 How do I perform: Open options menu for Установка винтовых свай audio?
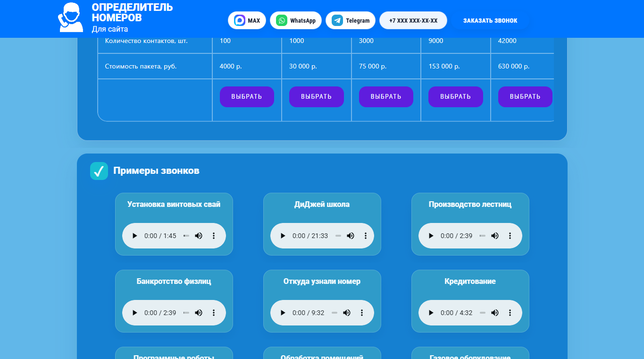pos(213,236)
